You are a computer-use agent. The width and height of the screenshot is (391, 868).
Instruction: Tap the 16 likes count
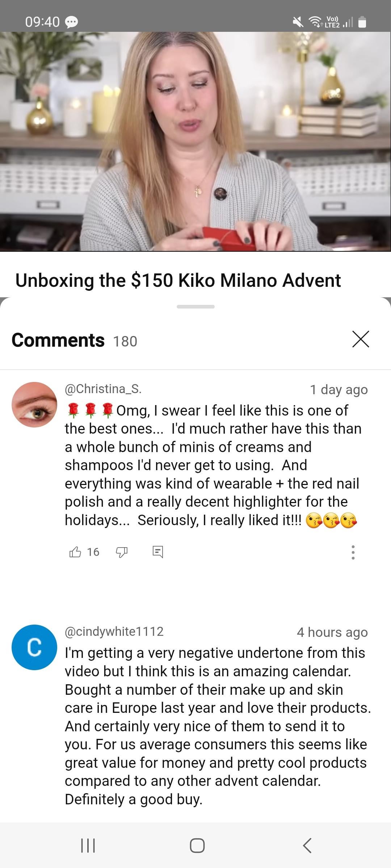93,552
